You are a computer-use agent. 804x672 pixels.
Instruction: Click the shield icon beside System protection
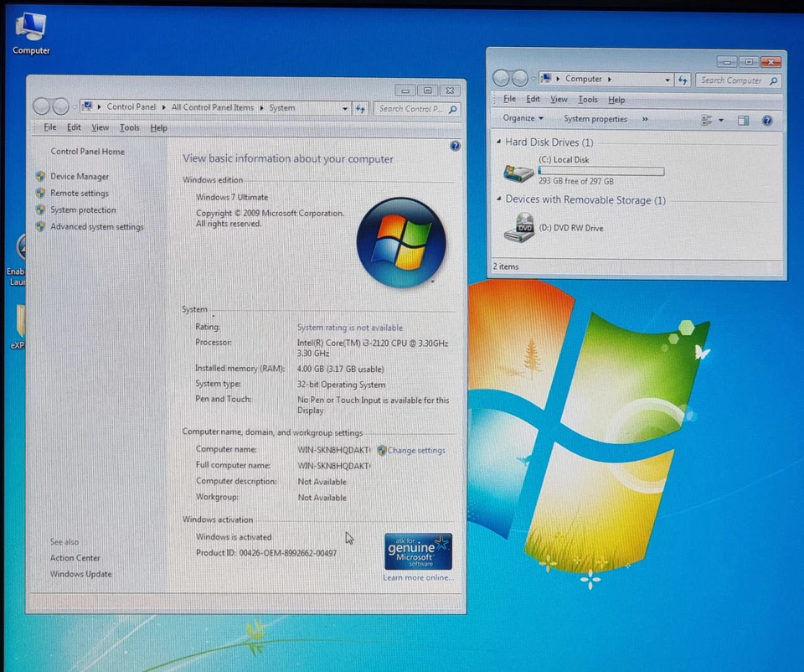[x=40, y=209]
